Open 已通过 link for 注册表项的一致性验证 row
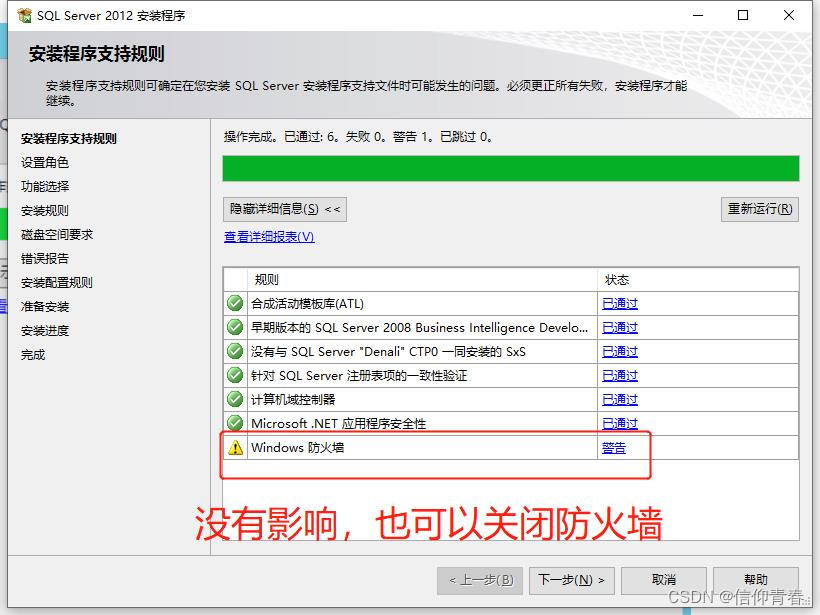Viewport: 820px width, 615px height. click(x=620, y=376)
